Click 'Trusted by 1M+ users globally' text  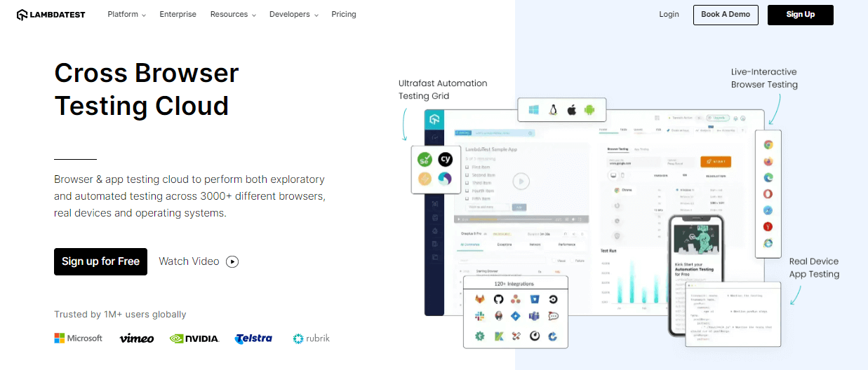(120, 315)
